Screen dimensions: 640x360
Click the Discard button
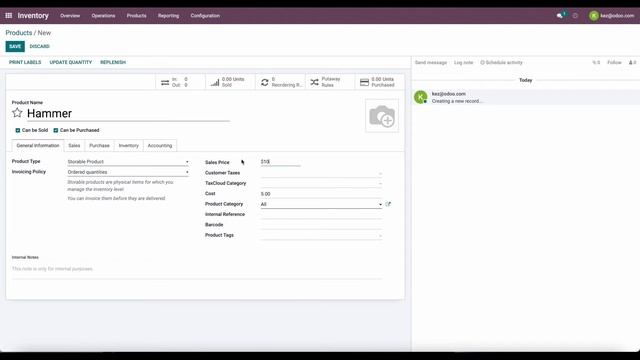[x=40, y=47]
